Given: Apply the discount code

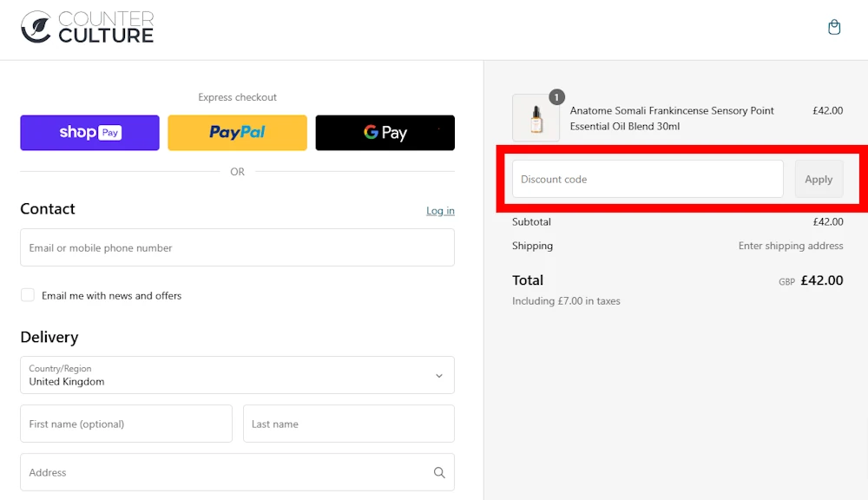Looking at the screenshot, I should pyautogui.click(x=819, y=179).
